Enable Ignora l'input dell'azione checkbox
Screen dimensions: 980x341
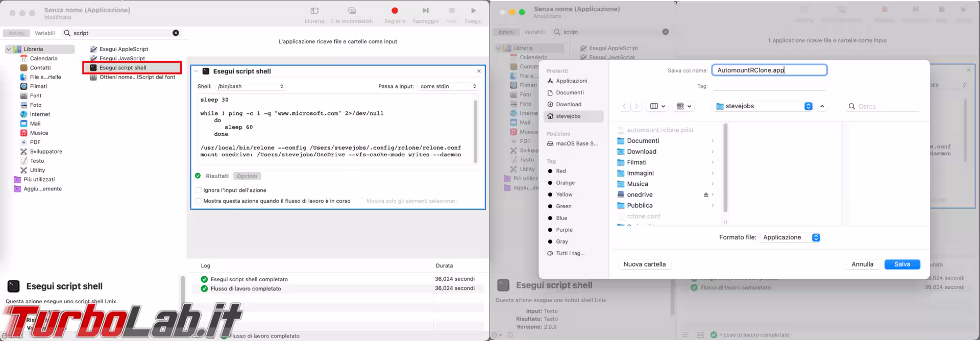click(199, 190)
